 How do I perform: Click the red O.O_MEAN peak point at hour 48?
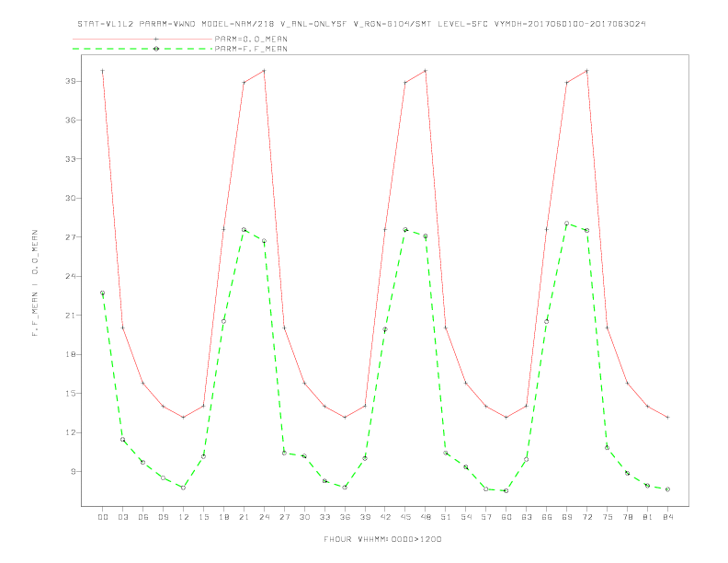coord(426,71)
